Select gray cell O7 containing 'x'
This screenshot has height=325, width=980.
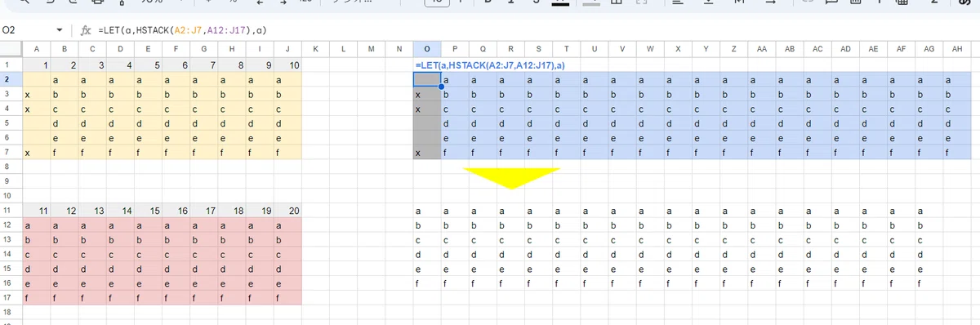coord(427,153)
